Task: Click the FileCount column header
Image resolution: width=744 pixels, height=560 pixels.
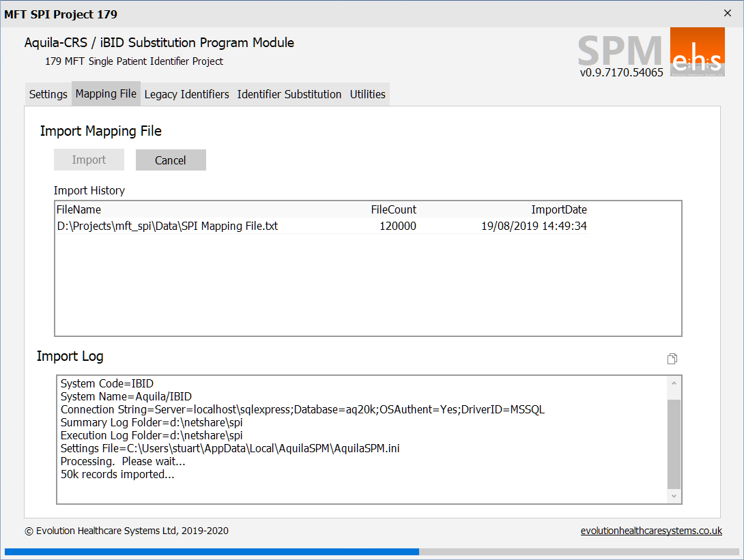Action: tap(393, 209)
